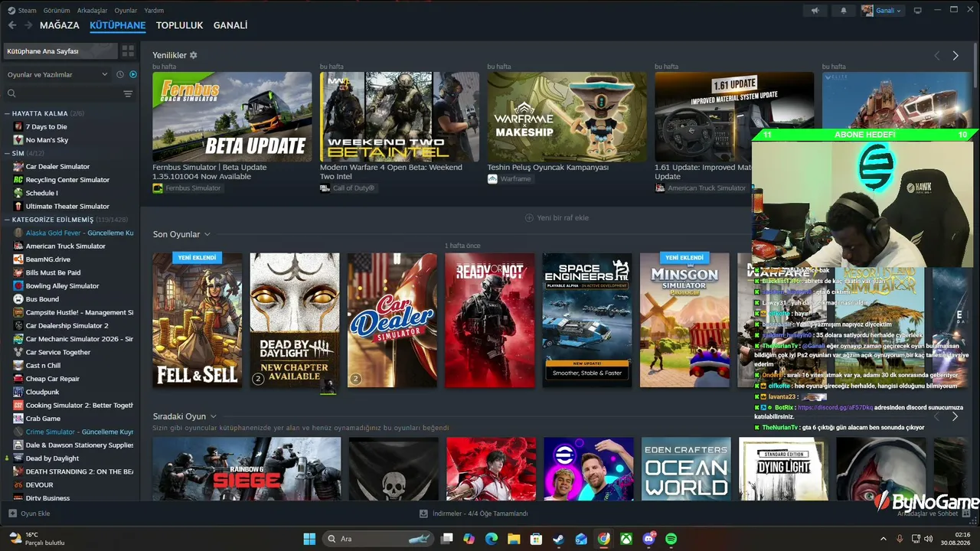This screenshot has width=980, height=551.
Task: Select Crab Game in library list
Action: coord(43,419)
